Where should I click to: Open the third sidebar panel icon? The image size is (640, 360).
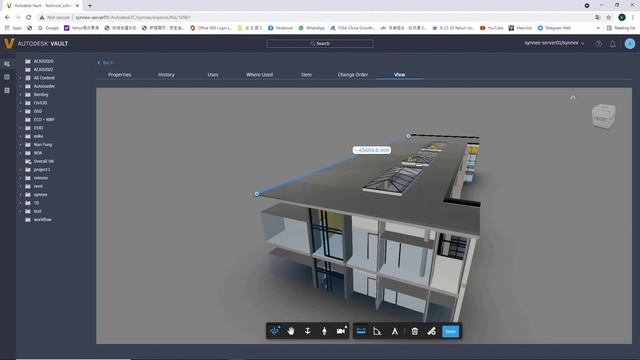[7, 90]
